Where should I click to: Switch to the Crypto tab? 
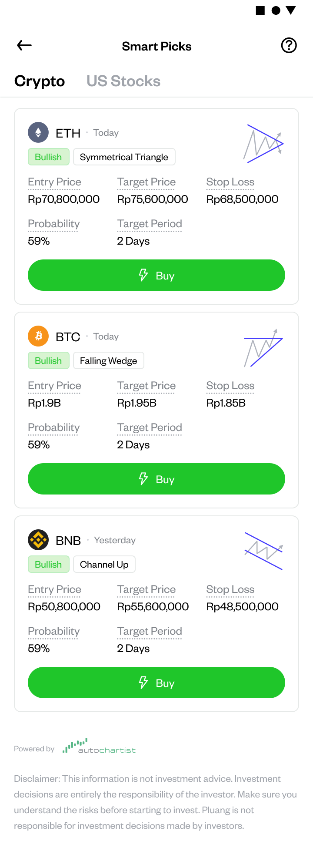click(x=40, y=81)
